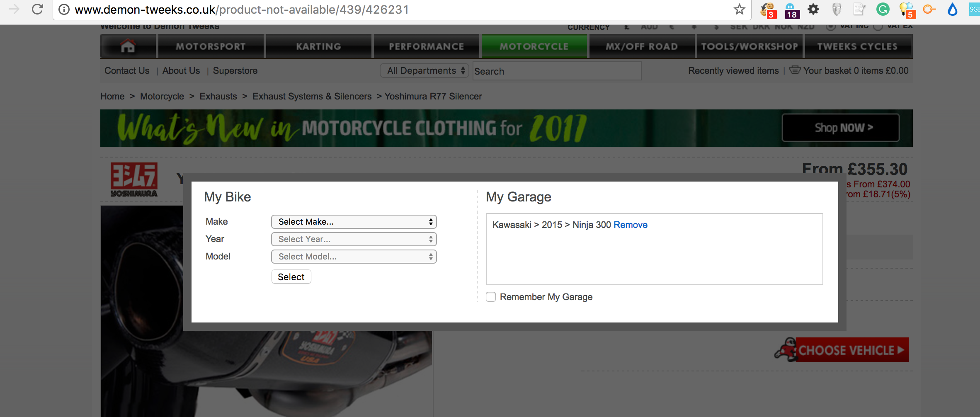
Task: Tick the Remember My Garage checkbox
Action: [x=491, y=297]
